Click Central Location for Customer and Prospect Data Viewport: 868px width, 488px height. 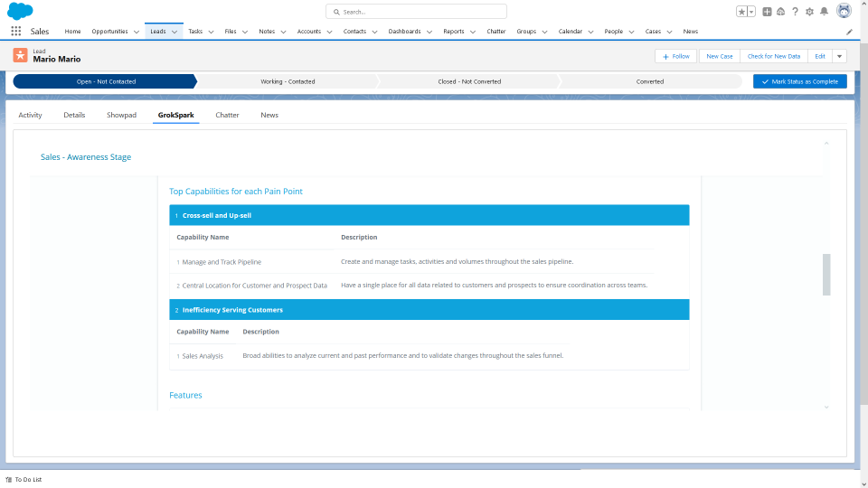255,286
